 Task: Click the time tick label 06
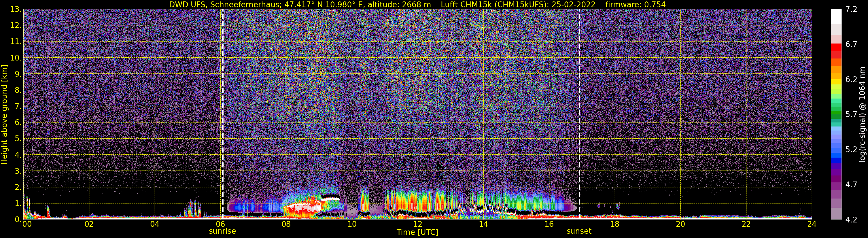tap(220, 224)
